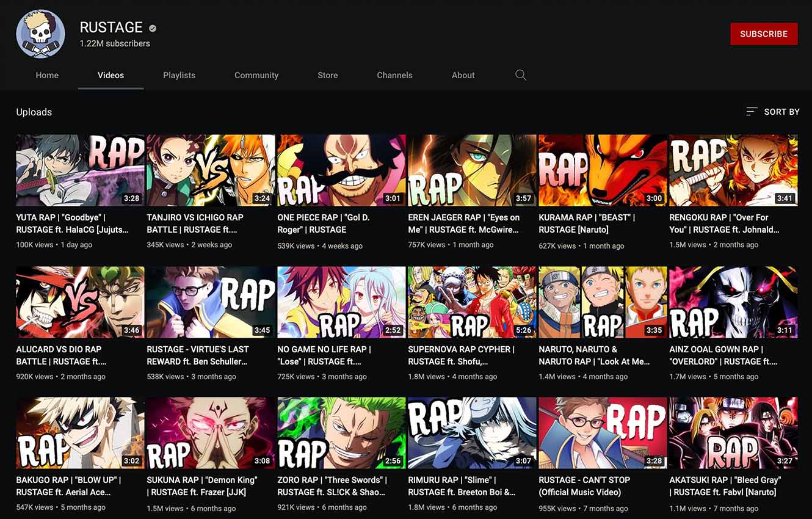Image resolution: width=812 pixels, height=519 pixels.
Task: Go to the Community tab
Action: tap(256, 75)
